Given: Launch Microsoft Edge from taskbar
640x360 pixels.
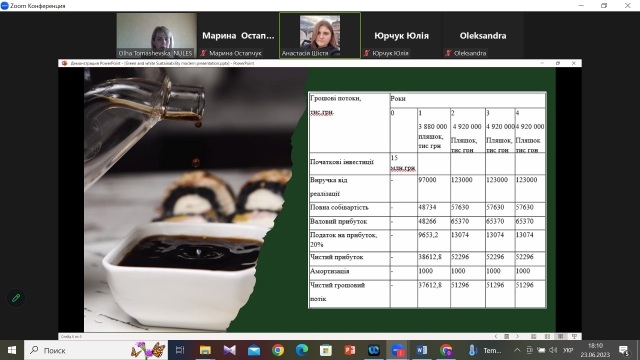Looking at the screenshot, I should 302,350.
